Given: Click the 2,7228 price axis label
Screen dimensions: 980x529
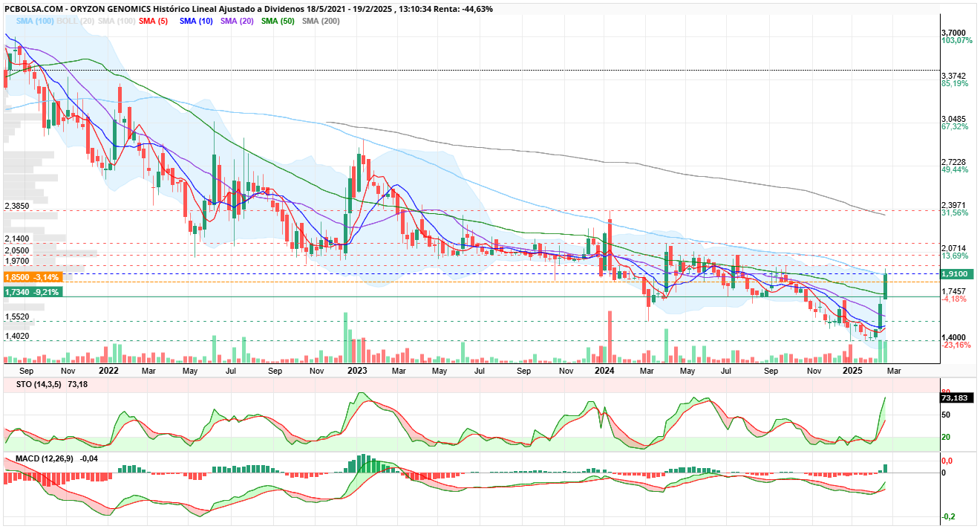Looking at the screenshot, I should (x=954, y=162).
